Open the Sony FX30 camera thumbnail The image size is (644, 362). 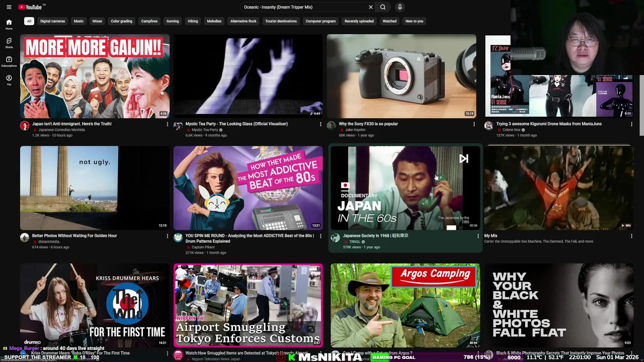[x=401, y=76]
